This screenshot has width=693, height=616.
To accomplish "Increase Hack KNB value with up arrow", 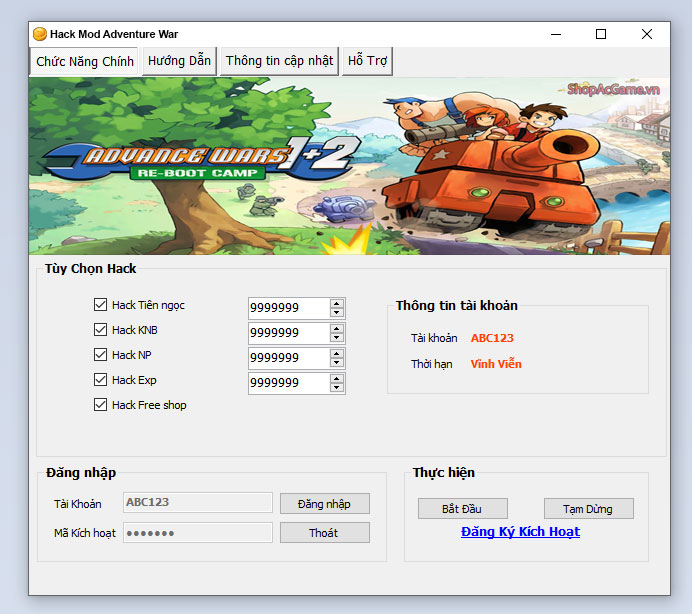I will [337, 329].
